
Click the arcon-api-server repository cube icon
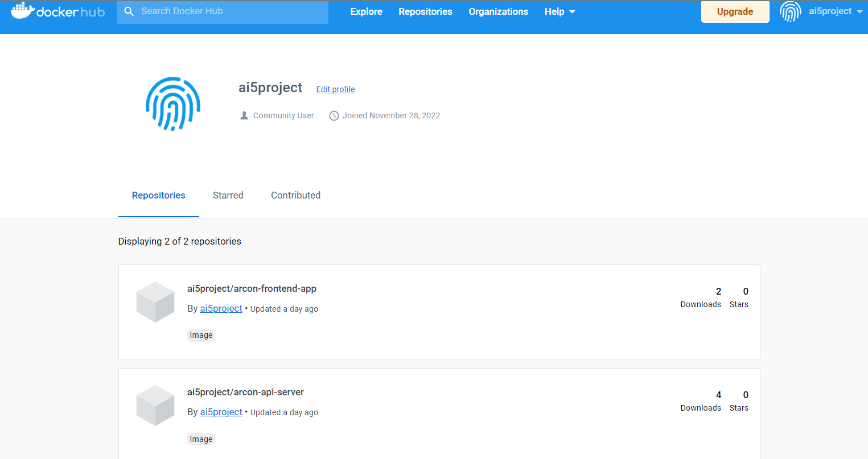click(x=155, y=406)
